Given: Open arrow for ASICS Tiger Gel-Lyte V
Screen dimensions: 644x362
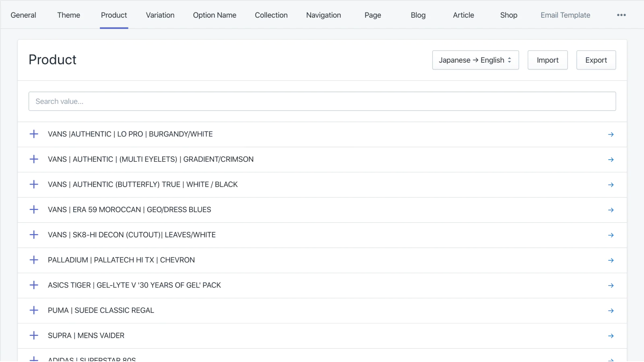Looking at the screenshot, I should click(611, 286).
